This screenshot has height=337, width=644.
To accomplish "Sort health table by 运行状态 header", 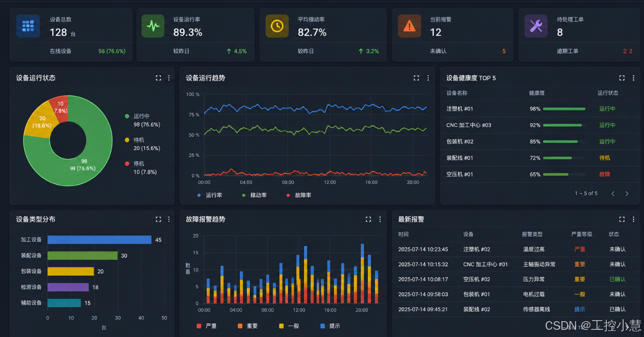I will [x=608, y=93].
